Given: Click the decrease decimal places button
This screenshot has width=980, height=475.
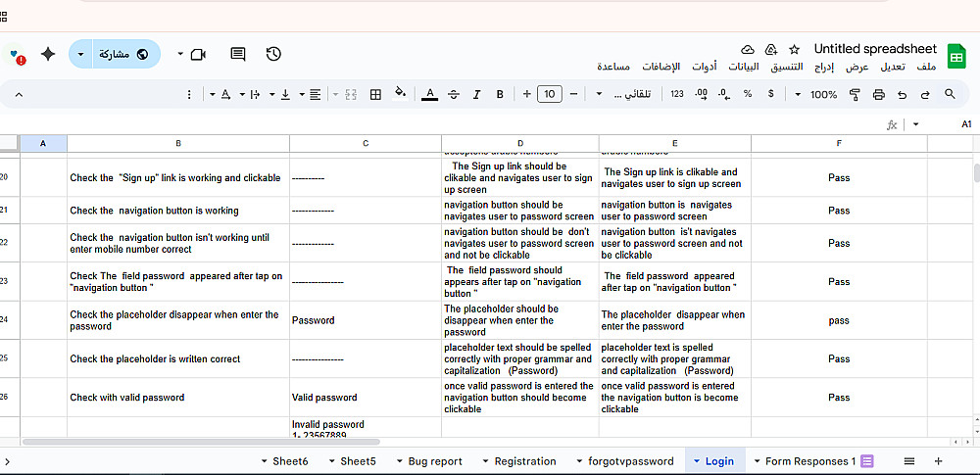Looking at the screenshot, I should [x=724, y=94].
